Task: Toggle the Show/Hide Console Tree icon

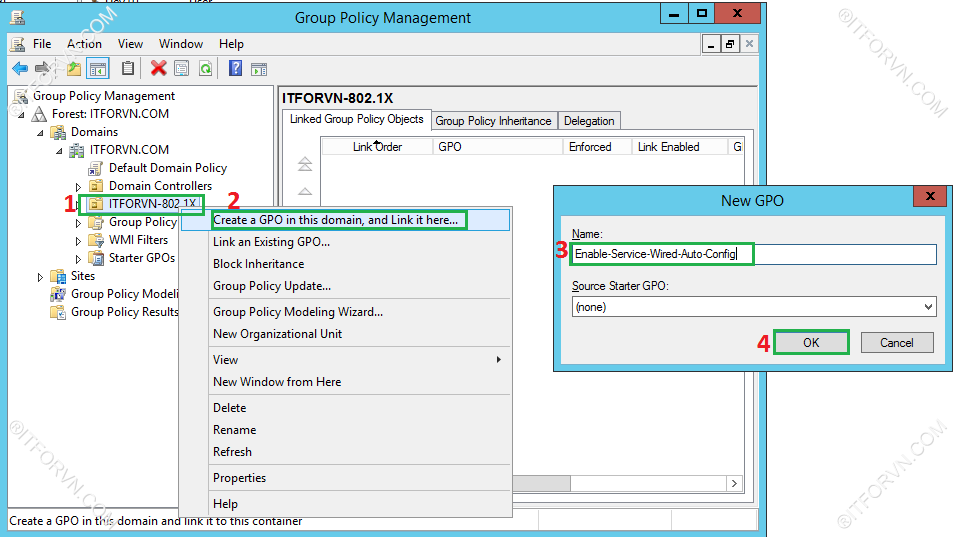Action: 98,68
